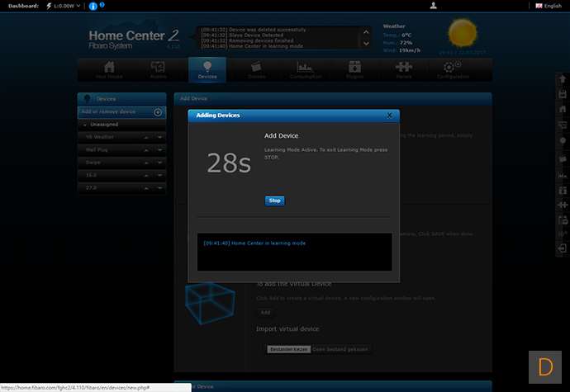Screen dimensions: 570x392
Task: Click the plugins icon in right sidebar
Action: point(563,191)
